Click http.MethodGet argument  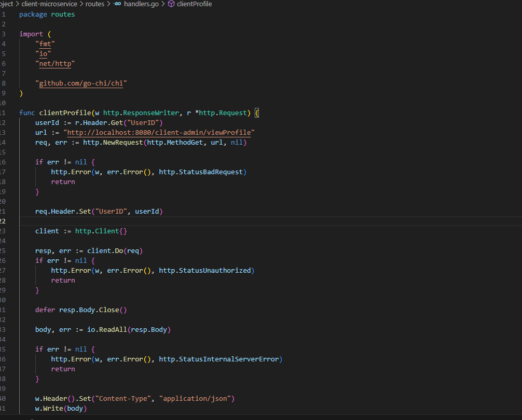tap(175, 143)
